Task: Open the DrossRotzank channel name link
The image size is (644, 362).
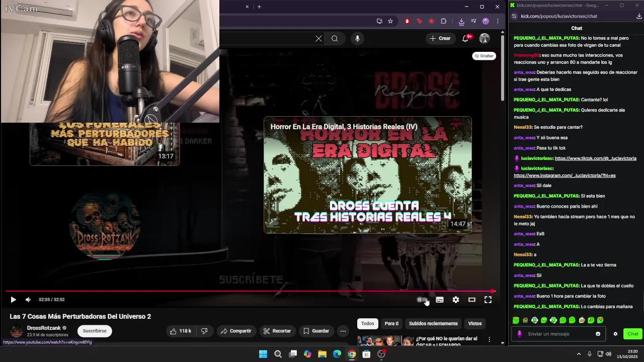Action: 44,328
